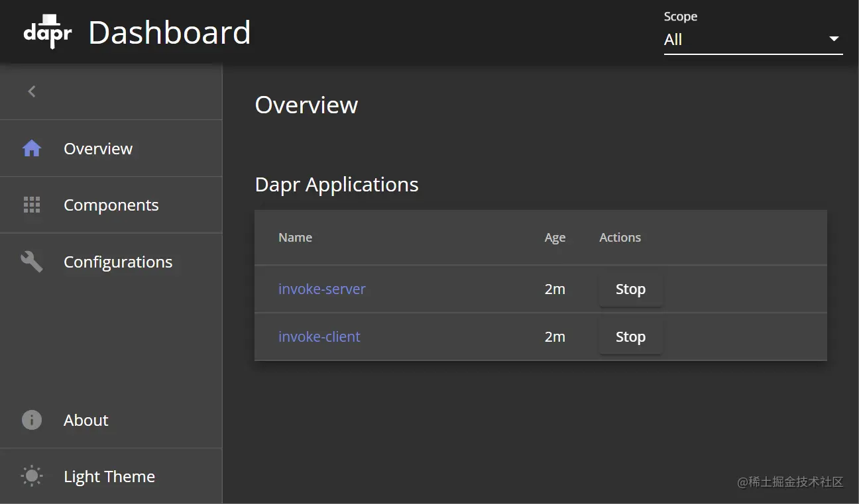Click the Dapr Applications heading

click(337, 184)
